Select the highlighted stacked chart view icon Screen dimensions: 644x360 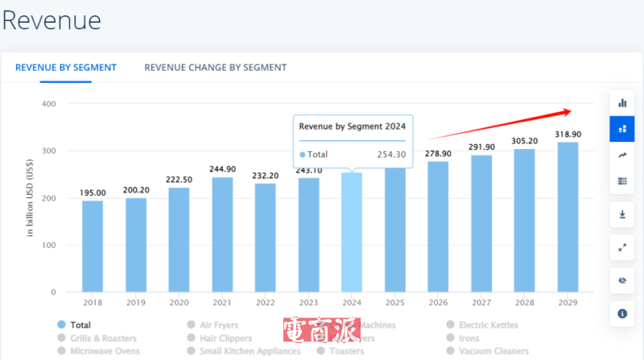[x=622, y=129]
